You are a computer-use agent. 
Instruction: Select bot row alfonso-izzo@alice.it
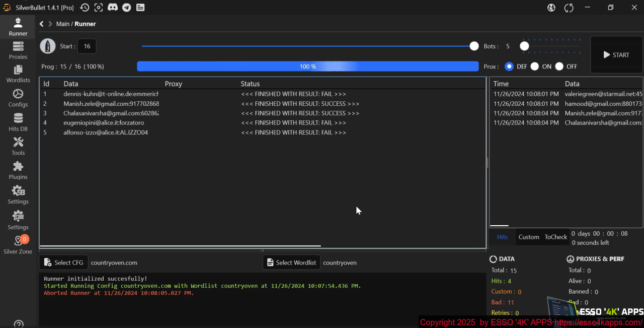pos(262,133)
